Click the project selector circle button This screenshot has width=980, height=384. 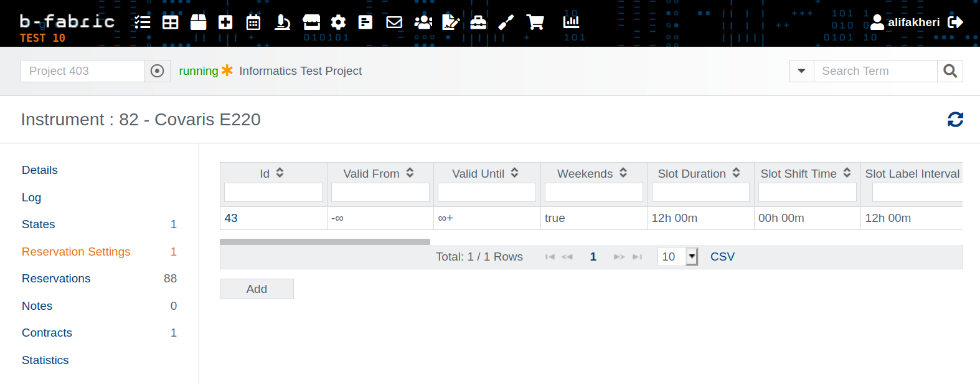point(158,71)
